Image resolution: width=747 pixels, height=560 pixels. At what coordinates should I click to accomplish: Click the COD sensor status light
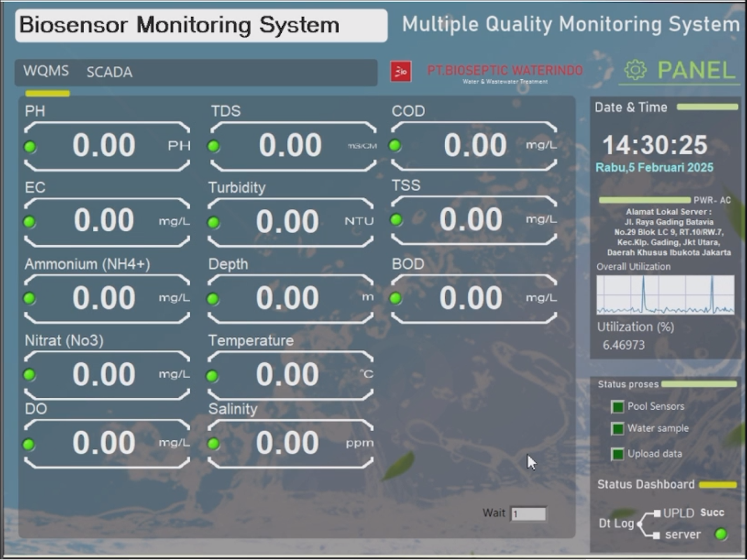tap(395, 146)
